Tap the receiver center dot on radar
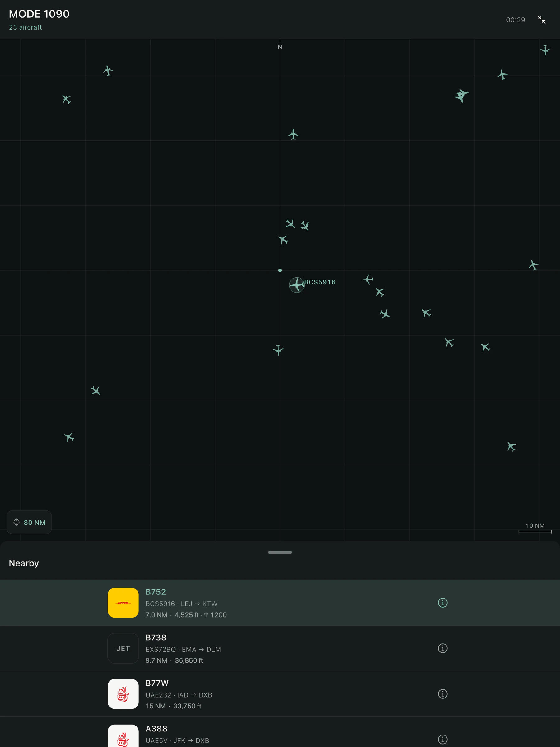 pyautogui.click(x=280, y=270)
